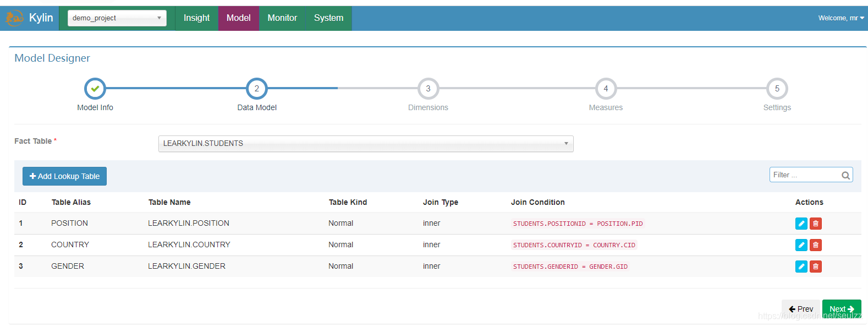Select step 2 Data Model circle
The image size is (868, 326).
coord(257,88)
